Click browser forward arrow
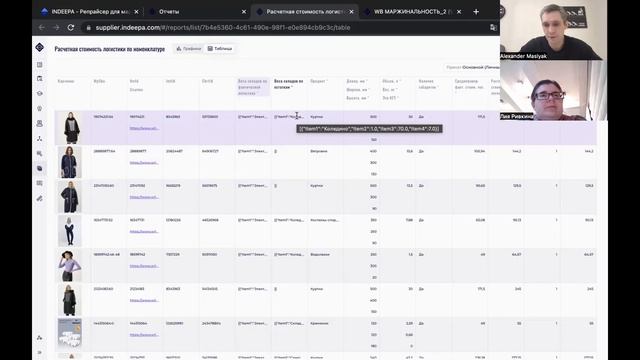Screen dimensions: 640x360 coord(56,27)
